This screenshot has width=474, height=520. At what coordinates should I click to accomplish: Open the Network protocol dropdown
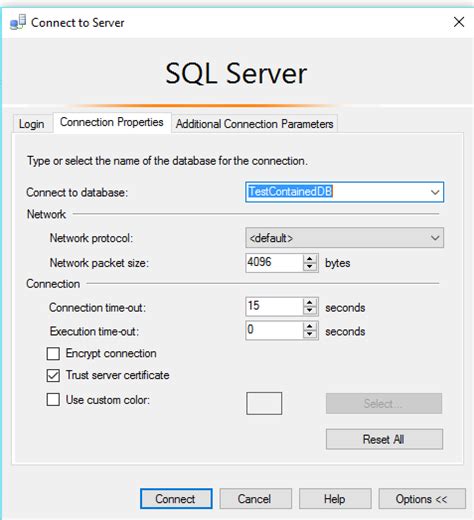(x=344, y=238)
